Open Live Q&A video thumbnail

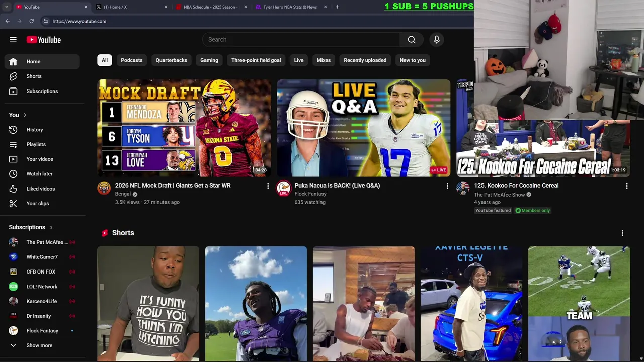click(364, 128)
